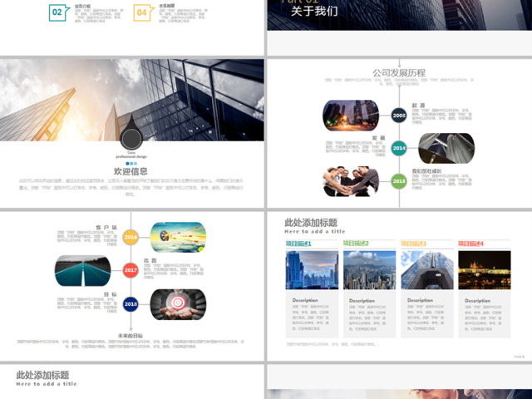Click the 客户端 label next to 2016
This screenshot has width=532, height=399.
tap(106, 227)
